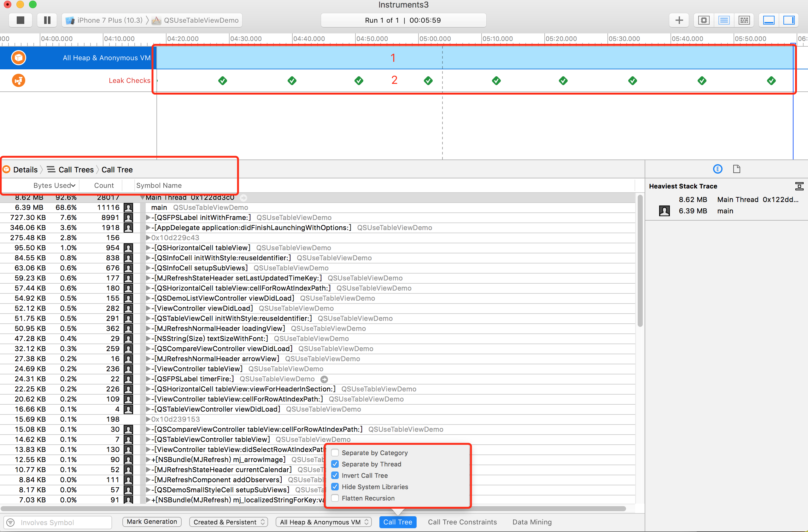808x532 pixels.
Task: Disable Hide System Libraries checkbox
Action: click(335, 487)
